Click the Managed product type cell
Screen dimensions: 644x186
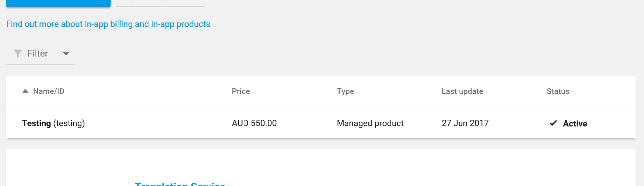[370, 123]
